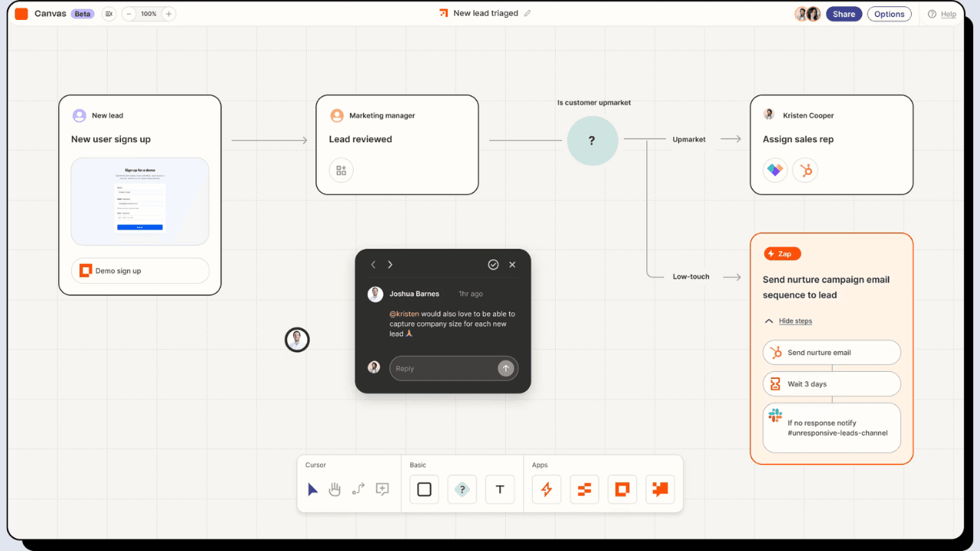Select the arrow cursor tool
The image size is (980, 551).
pyautogui.click(x=312, y=489)
